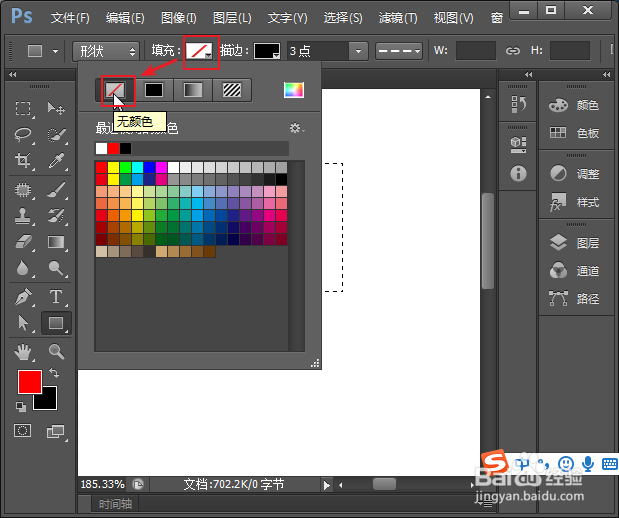Screen dimensions: 619x518
Task: Select the Eraser tool
Action: 23,242
